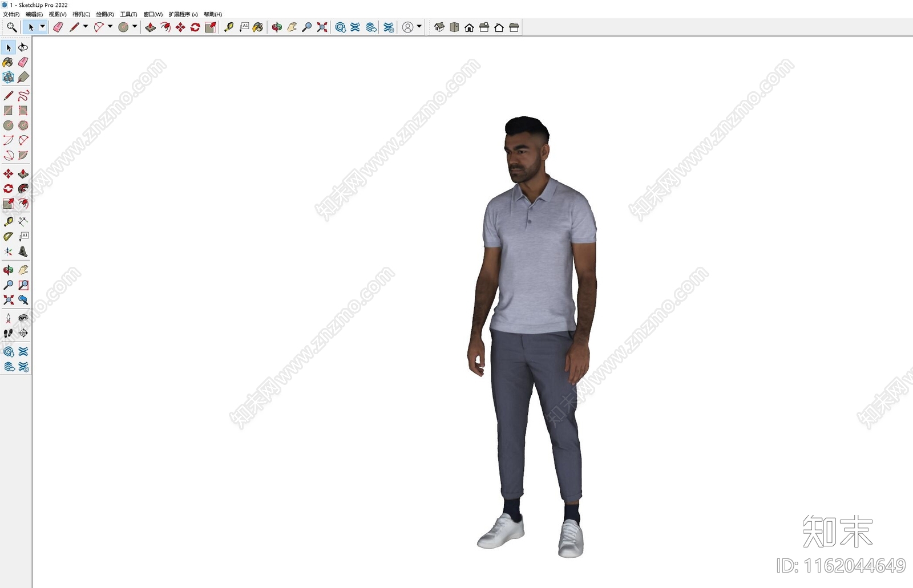Choose the Protractor tool
The height and width of the screenshot is (588, 913).
tap(8, 236)
